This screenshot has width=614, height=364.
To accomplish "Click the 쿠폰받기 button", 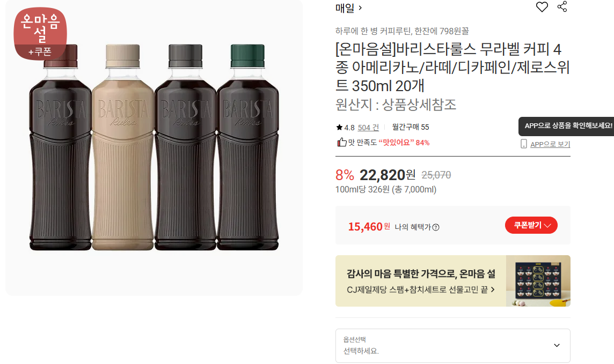I will (531, 225).
